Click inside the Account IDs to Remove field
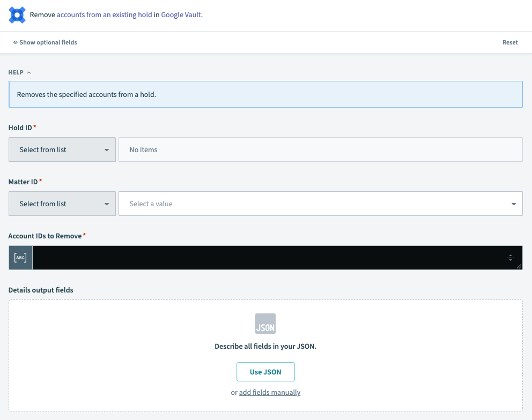The height and width of the screenshot is (420, 532). 268,257
